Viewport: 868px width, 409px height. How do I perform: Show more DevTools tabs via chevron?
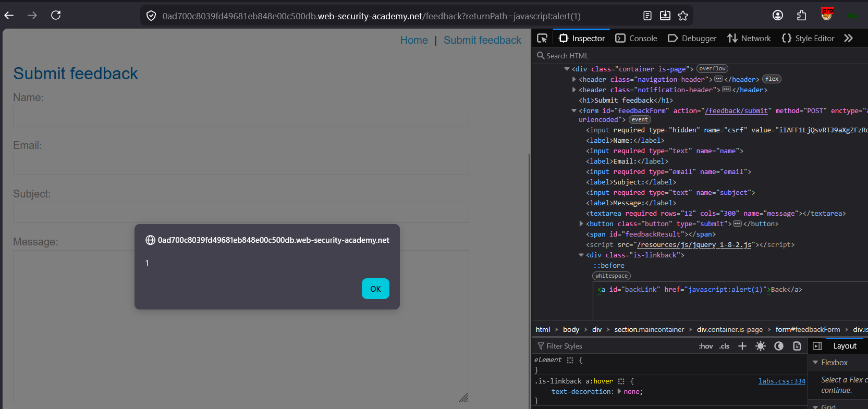coord(849,38)
